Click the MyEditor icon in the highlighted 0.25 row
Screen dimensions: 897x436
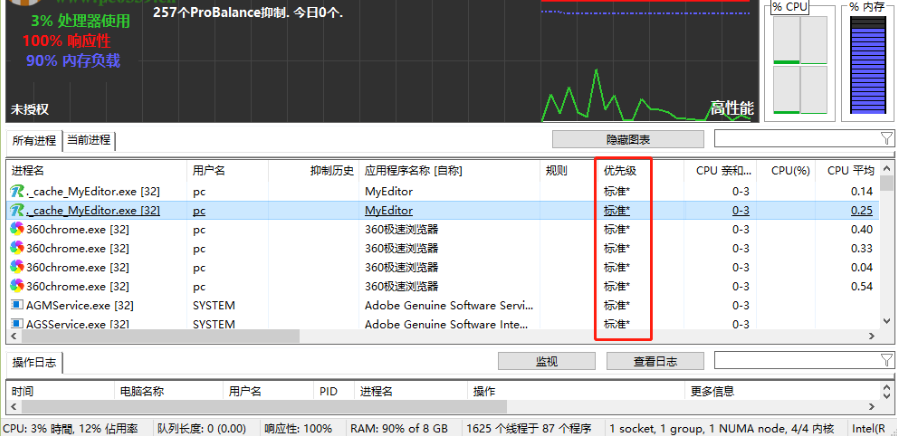pyautogui.click(x=17, y=211)
